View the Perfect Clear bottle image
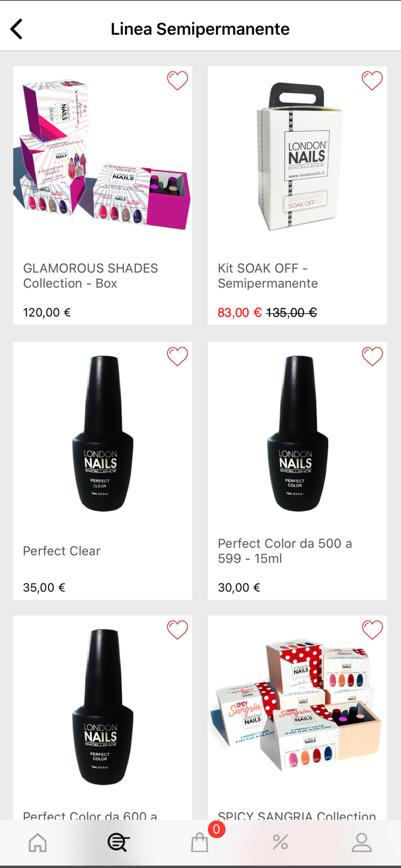Viewport: 401px width, 868px height. point(102,434)
